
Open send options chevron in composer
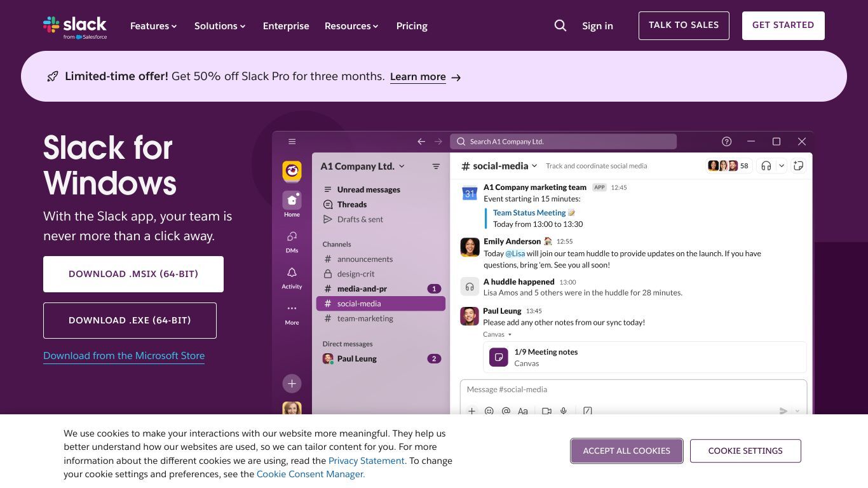(797, 411)
